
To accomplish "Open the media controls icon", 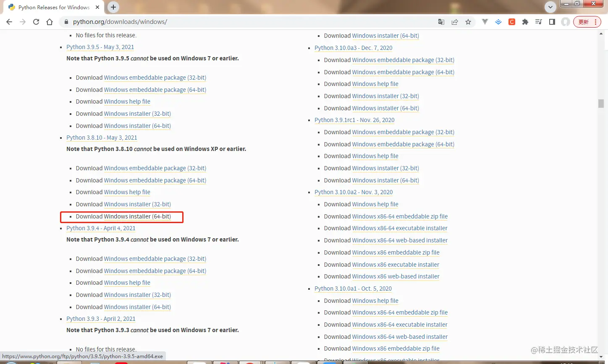I will click(539, 22).
